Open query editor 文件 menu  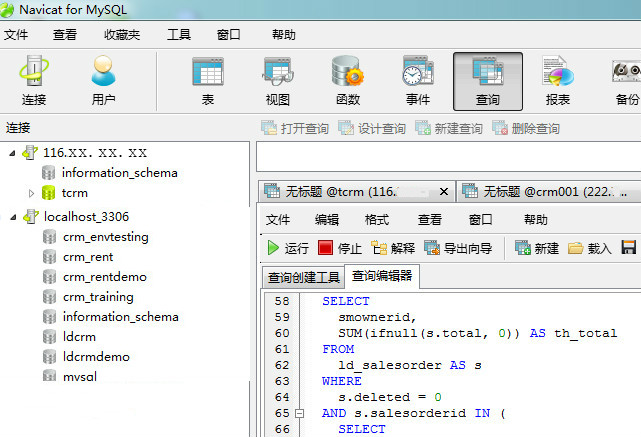[x=278, y=220]
